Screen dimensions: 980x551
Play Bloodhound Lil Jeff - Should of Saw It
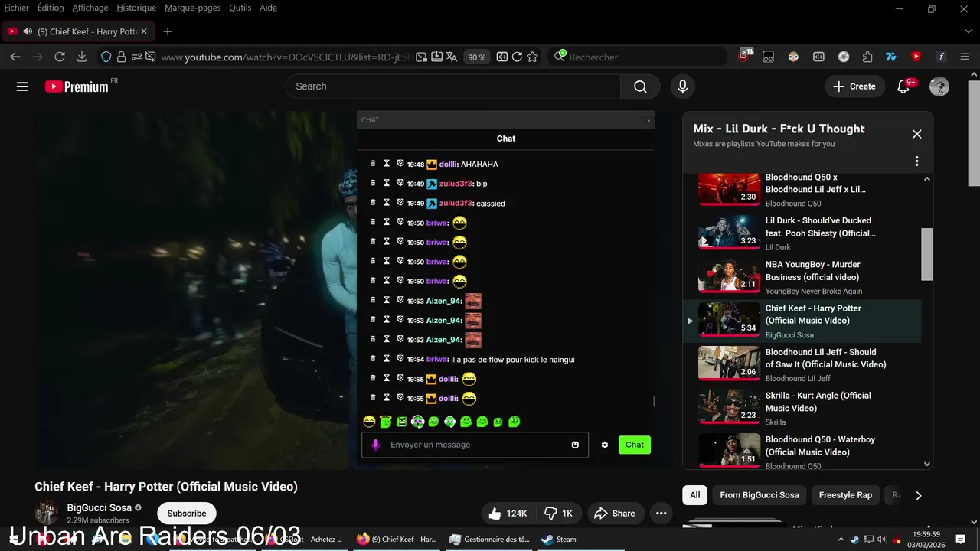point(729,364)
